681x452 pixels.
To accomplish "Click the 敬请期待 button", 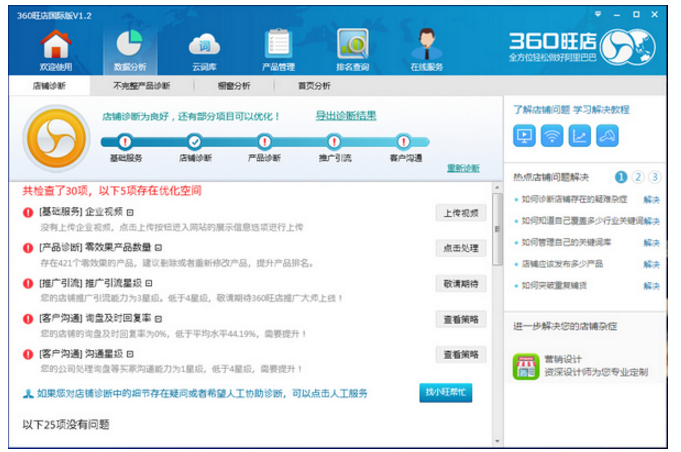I will [461, 284].
